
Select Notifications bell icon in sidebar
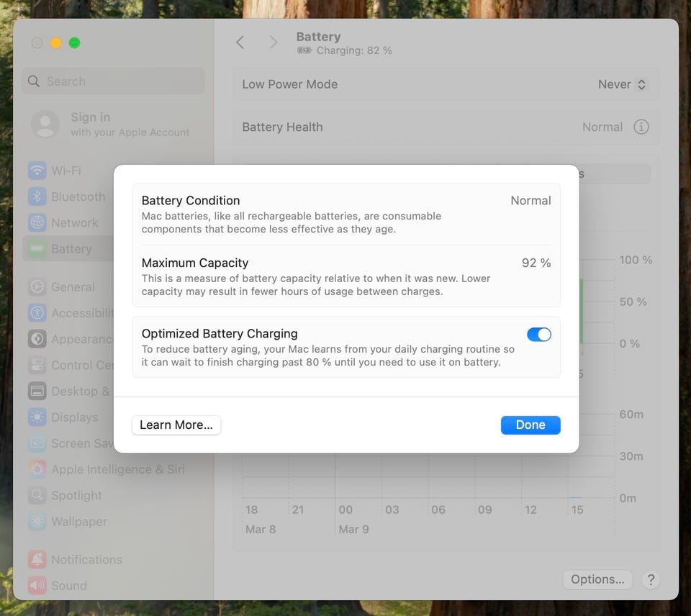[x=37, y=559]
